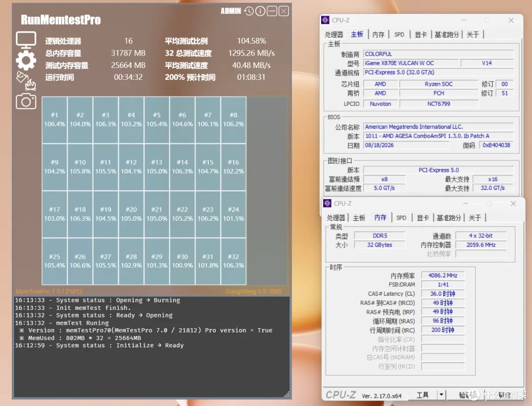
Task: Click the NCT6799 LPCIO field
Action: click(439, 104)
